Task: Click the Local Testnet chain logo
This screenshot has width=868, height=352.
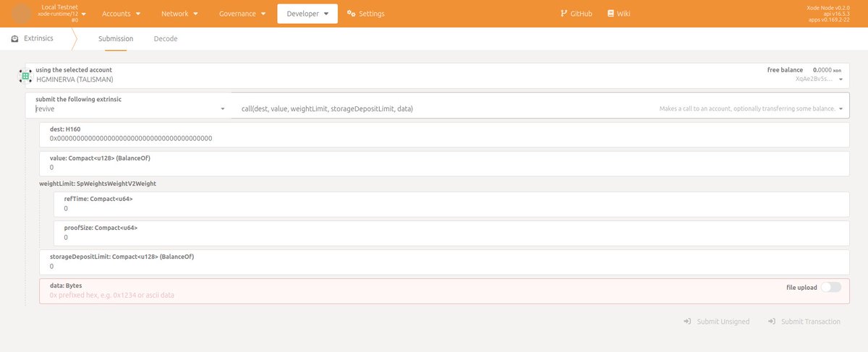Action: 22,14
